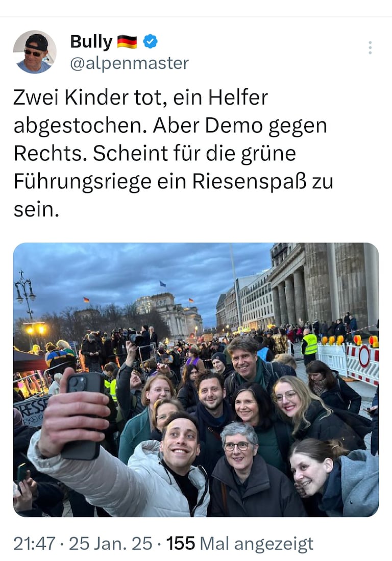Click the Mal angezeigt views label
The height and width of the screenshot is (561, 392).
tap(256, 545)
